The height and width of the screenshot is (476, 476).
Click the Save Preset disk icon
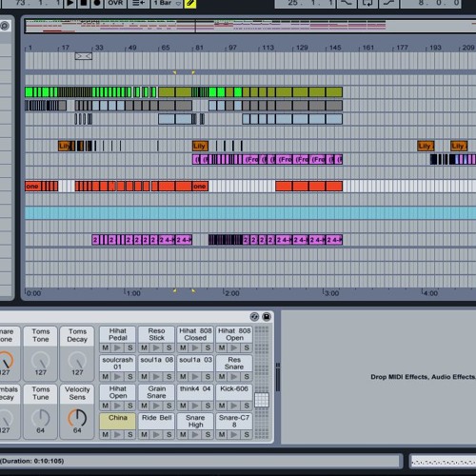point(267,317)
